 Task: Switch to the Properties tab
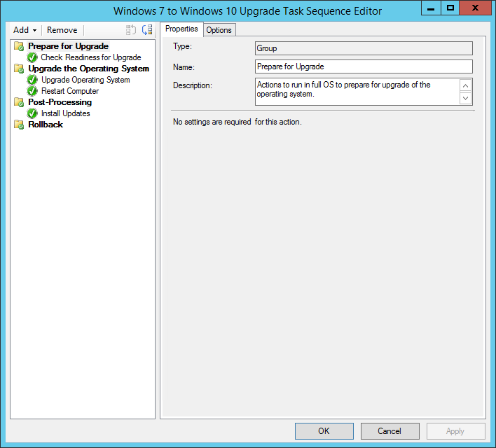(181, 29)
